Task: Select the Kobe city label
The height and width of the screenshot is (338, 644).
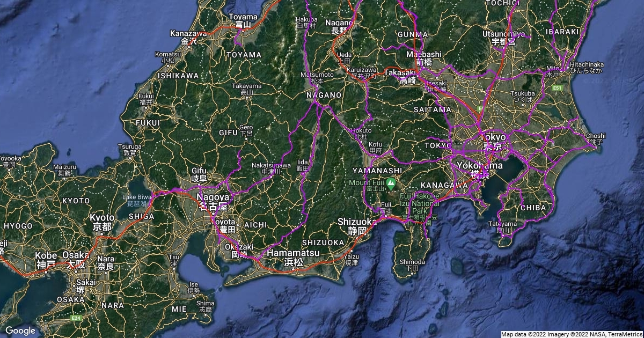Action: tap(46, 255)
